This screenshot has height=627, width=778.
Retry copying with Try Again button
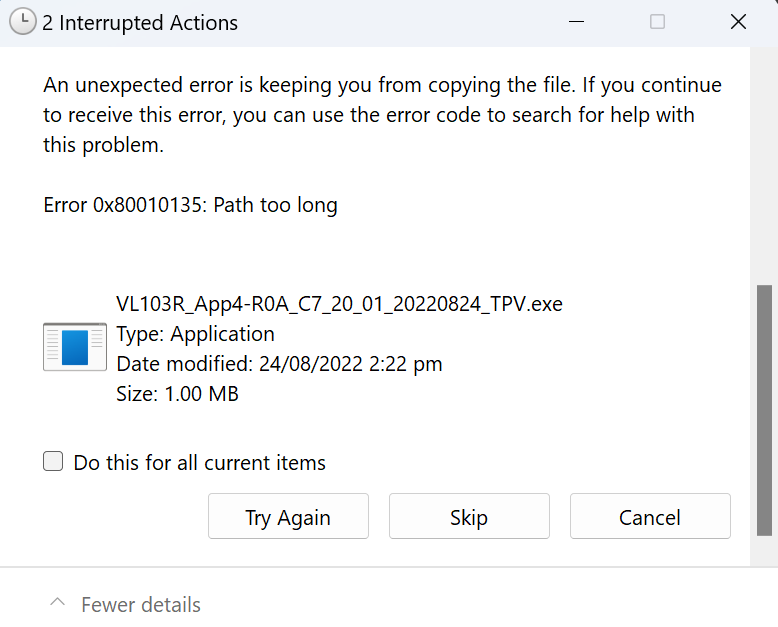coord(288,516)
